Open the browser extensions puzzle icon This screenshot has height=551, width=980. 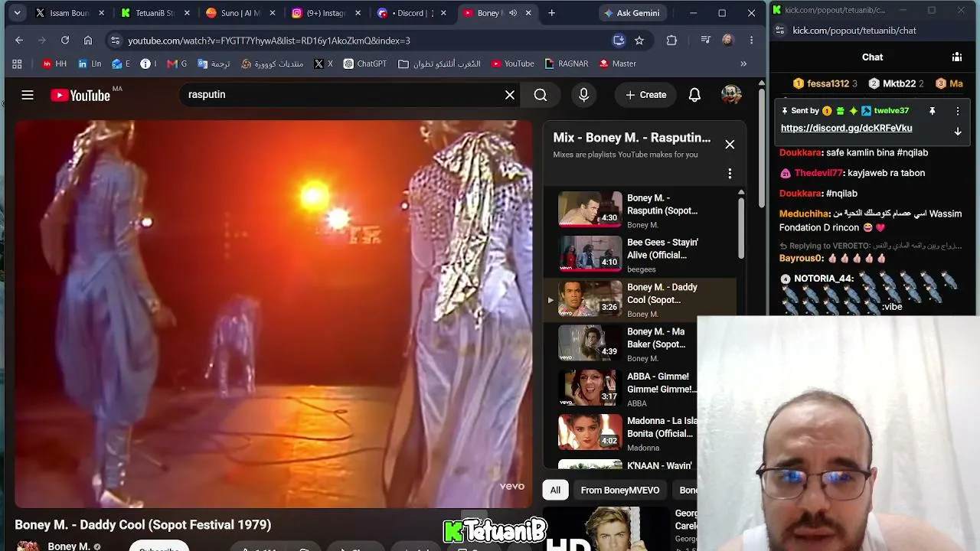[671, 41]
